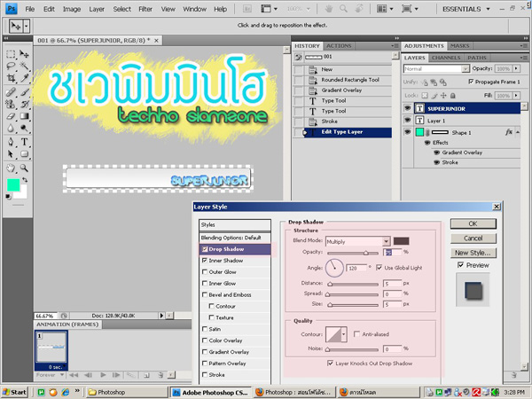Click the foreground color swatch
532x399 pixels.
coord(13,185)
